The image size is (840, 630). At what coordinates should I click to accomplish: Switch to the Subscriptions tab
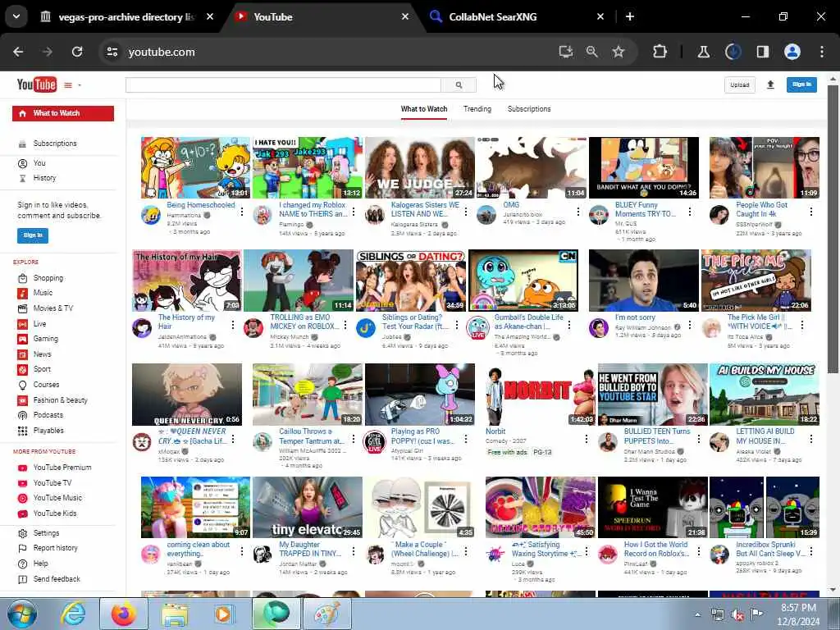pos(529,109)
